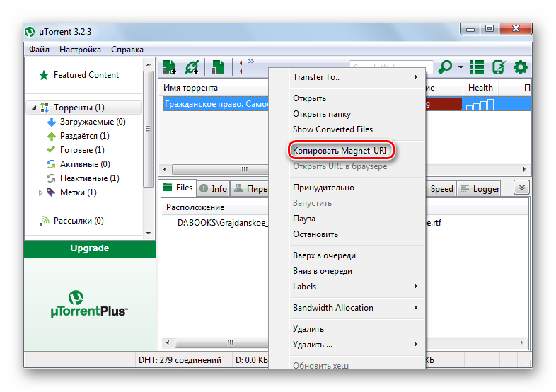Viewport: 556px width, 392px height.
Task: Click the search magnifier icon
Action: [445, 67]
